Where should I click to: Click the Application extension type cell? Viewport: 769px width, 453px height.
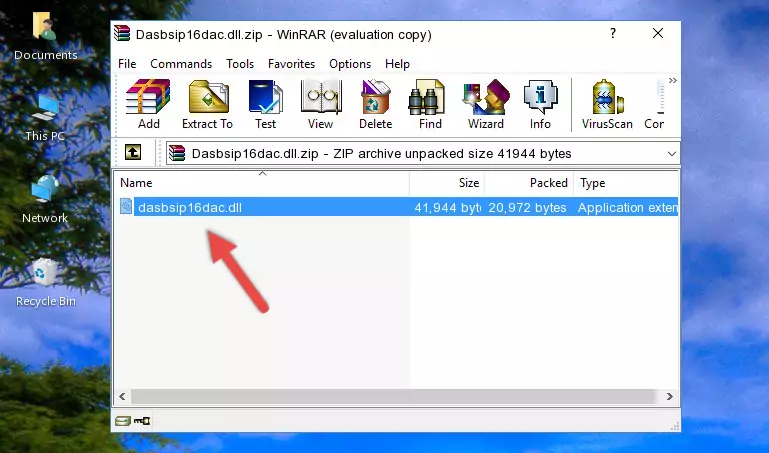coord(628,207)
